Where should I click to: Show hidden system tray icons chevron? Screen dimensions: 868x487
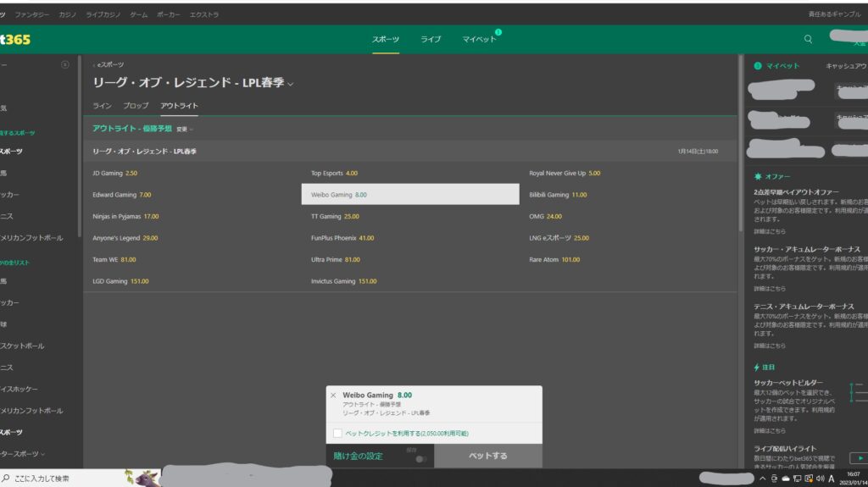tap(762, 479)
